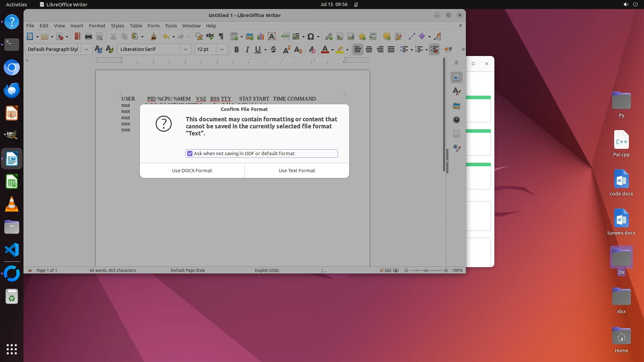Uncheck Ask when not saving in ODF
644x362 pixels.
coord(190,154)
